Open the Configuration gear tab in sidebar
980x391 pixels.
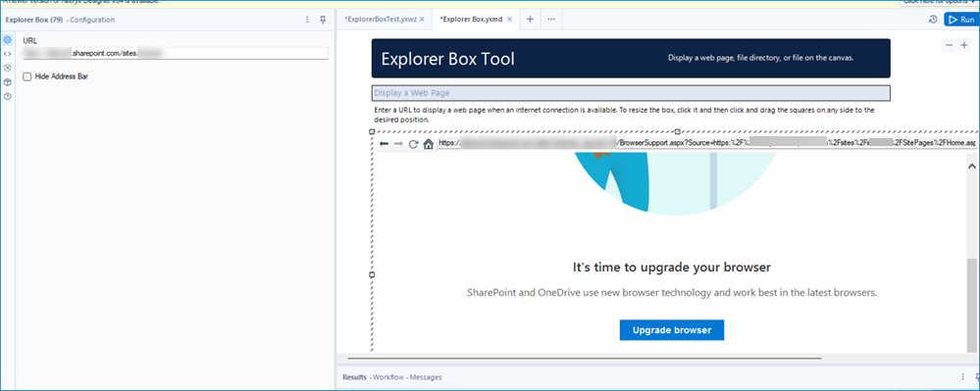pyautogui.click(x=8, y=40)
